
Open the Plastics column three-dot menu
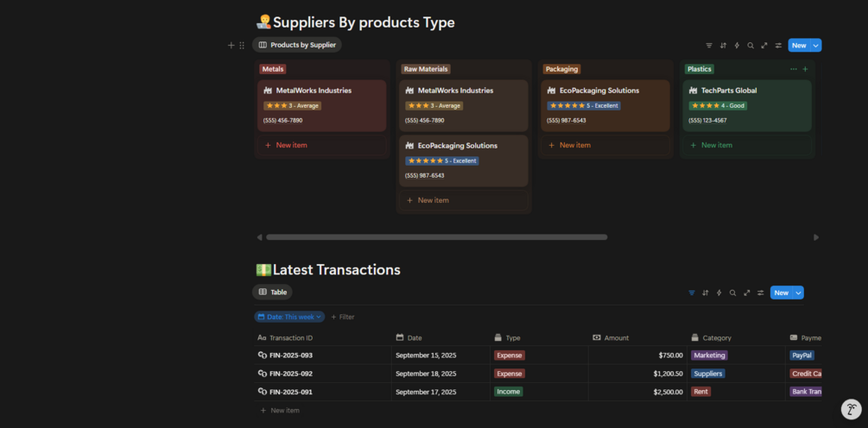tap(794, 69)
